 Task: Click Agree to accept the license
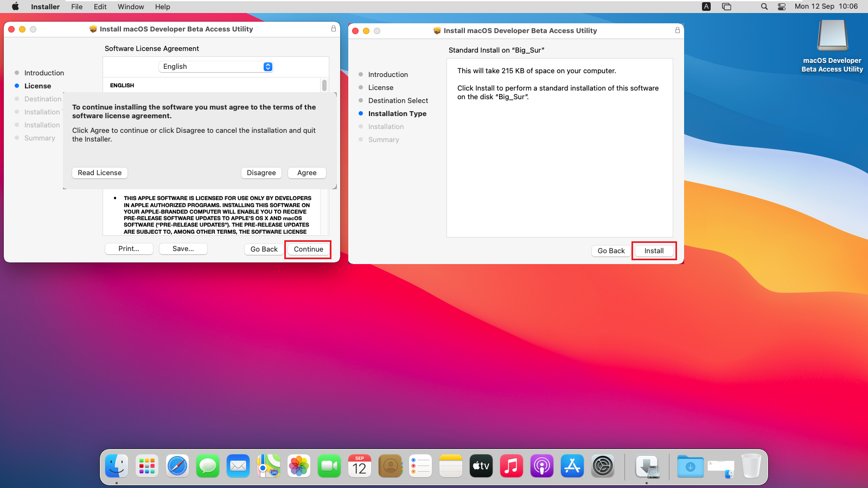click(307, 172)
